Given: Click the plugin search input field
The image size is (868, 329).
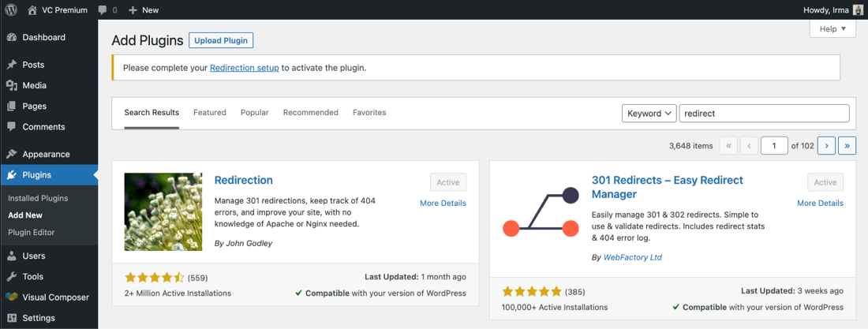Looking at the screenshot, I should 764,113.
